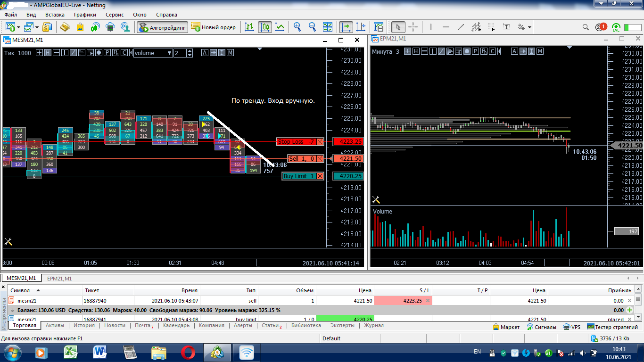The width and height of the screenshot is (644, 362).
Task: Click the green 4220.25 price cell in table
Action: click(x=345, y=319)
